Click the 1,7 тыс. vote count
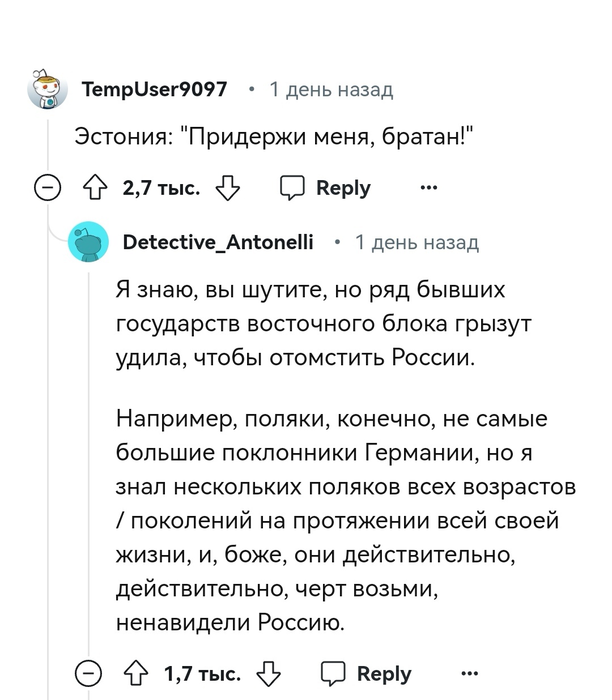Viewport: 612px width, 700px height. pyautogui.click(x=202, y=674)
